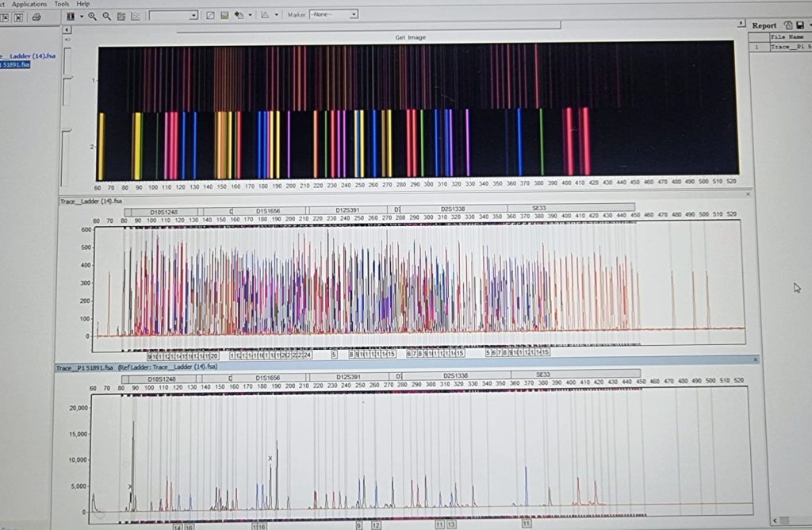
Task: Open the Help menu
Action: pyautogui.click(x=82, y=4)
